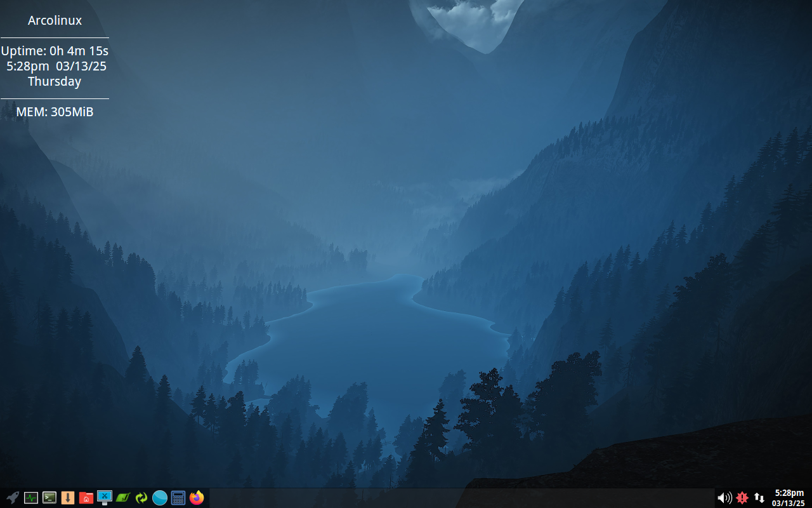Screen dimensions: 812x508
Task: Open the panel clock showing 5:28pm
Action: 789,498
